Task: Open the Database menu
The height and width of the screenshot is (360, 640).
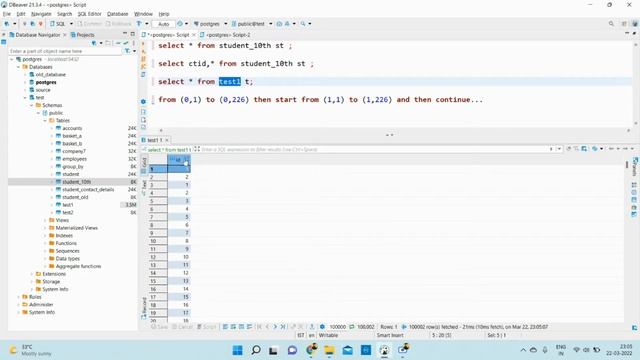Action: 118,14
